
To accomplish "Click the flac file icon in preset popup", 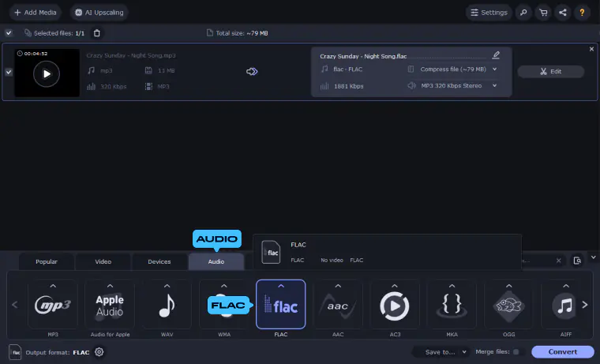I will (271, 252).
